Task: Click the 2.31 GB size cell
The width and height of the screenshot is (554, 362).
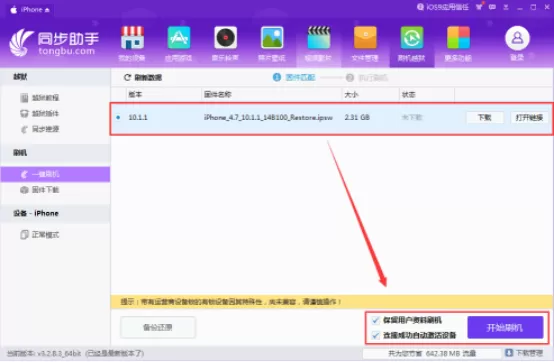Action: [357, 117]
